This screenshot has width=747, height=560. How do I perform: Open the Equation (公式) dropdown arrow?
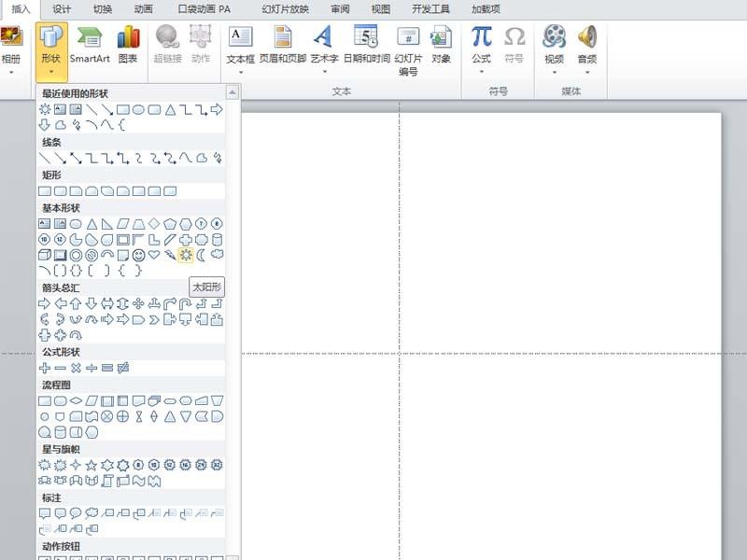tap(481, 72)
